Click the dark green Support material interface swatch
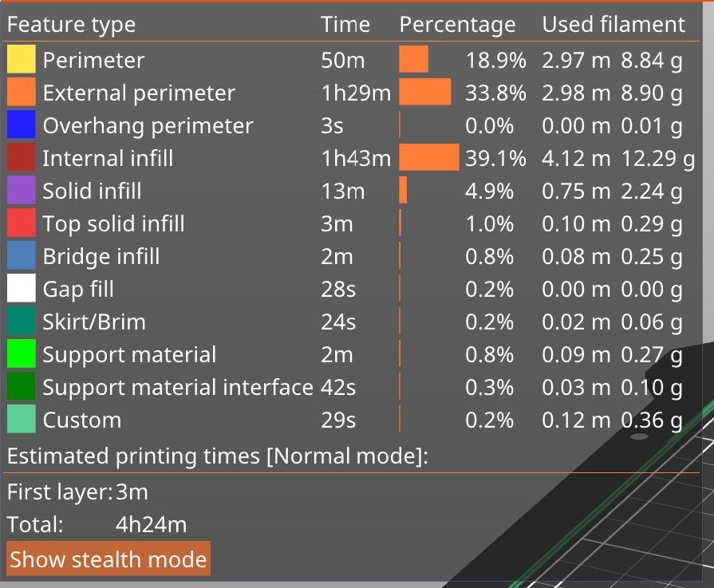Viewport: 714px width, 588px height. click(x=22, y=386)
